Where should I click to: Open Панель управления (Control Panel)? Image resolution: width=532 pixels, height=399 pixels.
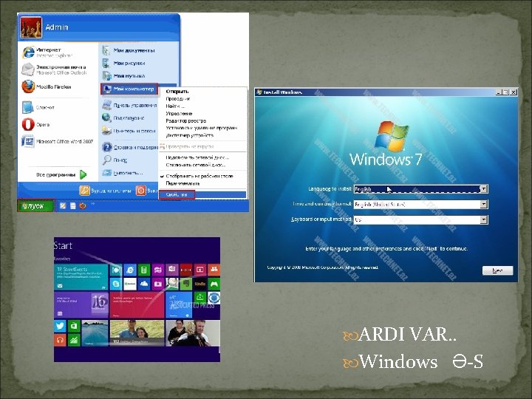pos(129,105)
